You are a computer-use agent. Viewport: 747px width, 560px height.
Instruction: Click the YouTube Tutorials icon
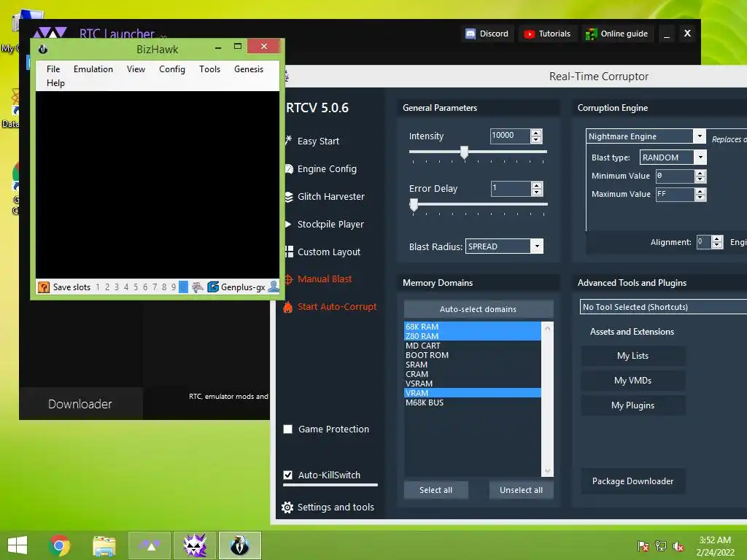point(529,34)
